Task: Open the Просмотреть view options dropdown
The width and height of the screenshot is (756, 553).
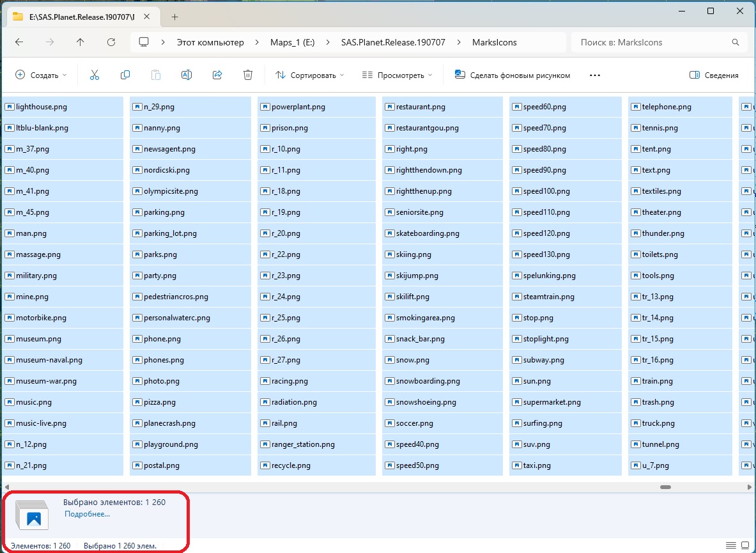Action: [397, 75]
